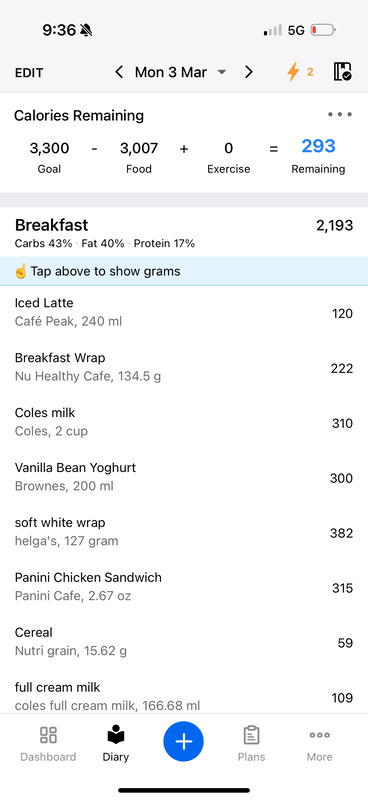368x800 pixels.
Task: Open the Breakfast Wrap entry
Action: (x=184, y=367)
